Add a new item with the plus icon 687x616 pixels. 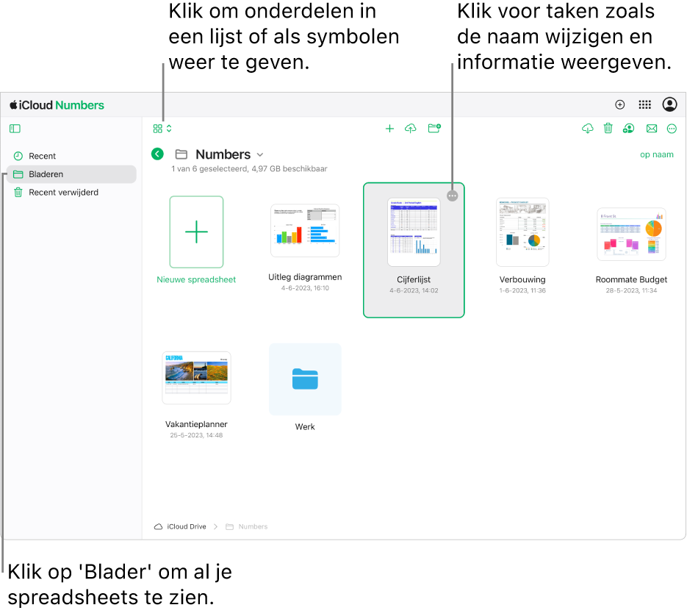click(390, 128)
